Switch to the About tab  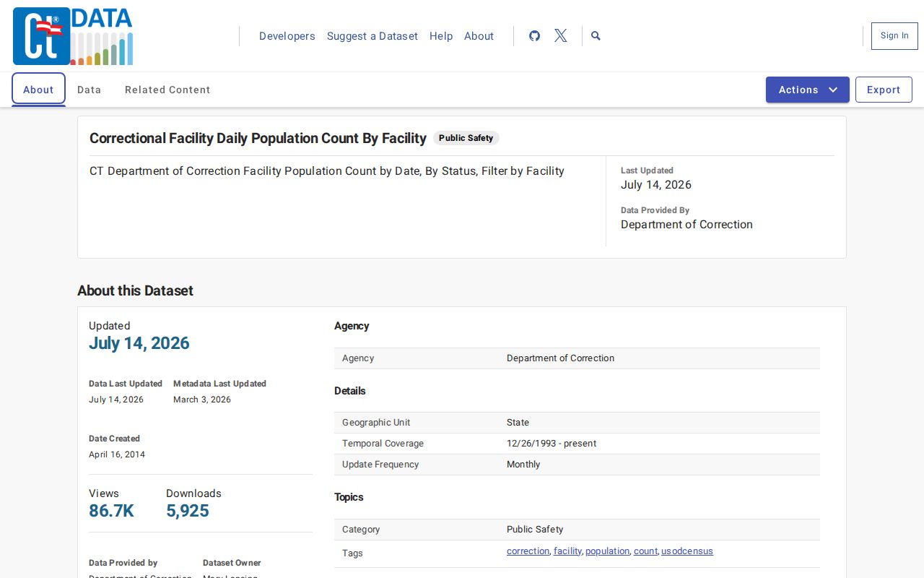[x=38, y=90]
